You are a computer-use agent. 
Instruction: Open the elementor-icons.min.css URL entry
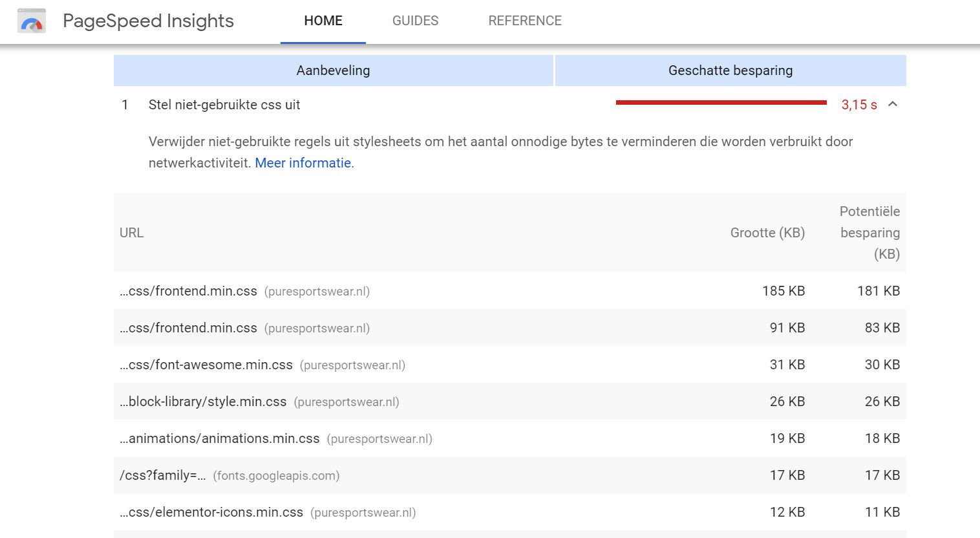(211, 512)
